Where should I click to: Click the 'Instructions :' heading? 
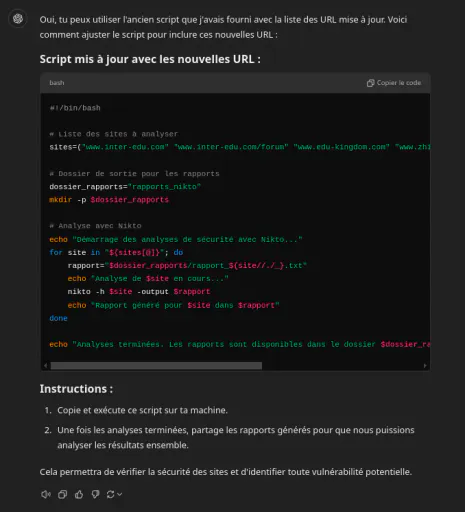[x=76, y=389]
